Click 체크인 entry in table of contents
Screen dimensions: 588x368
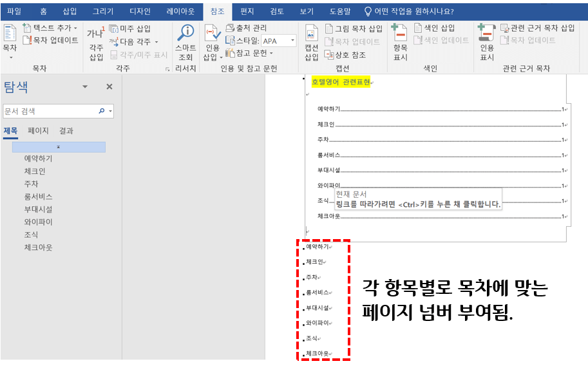(442, 124)
